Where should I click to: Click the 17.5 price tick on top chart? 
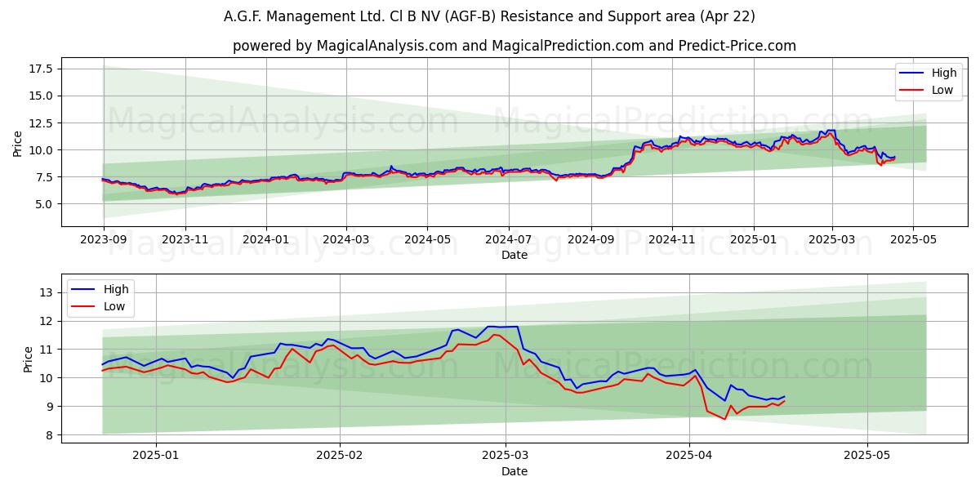(x=42, y=69)
